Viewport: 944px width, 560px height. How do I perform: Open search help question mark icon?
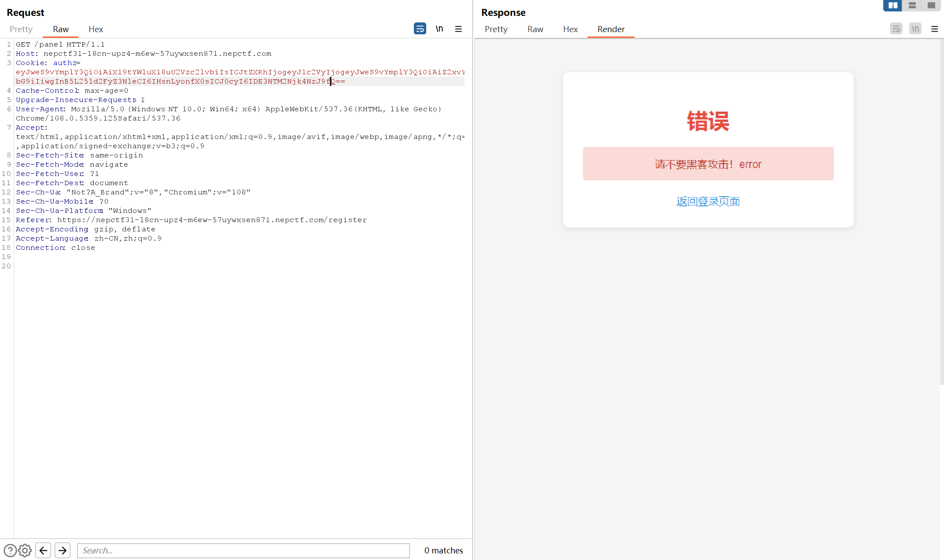pos(10,550)
